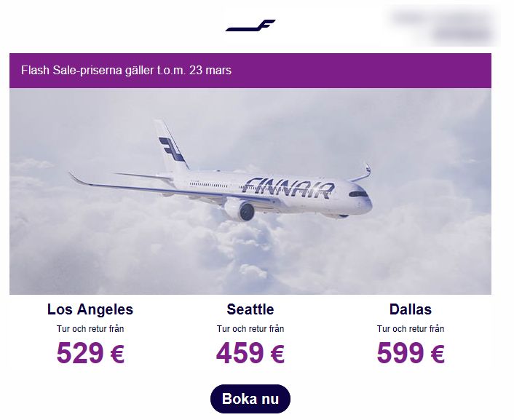Click the Finnair logo at the top
The image size is (514, 420).
250,25
